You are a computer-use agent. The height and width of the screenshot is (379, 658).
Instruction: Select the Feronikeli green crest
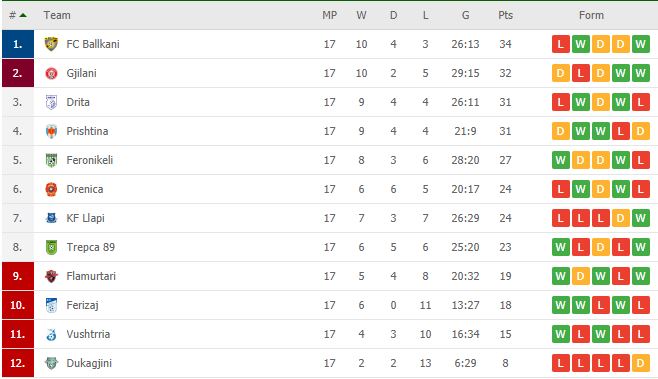(51, 160)
